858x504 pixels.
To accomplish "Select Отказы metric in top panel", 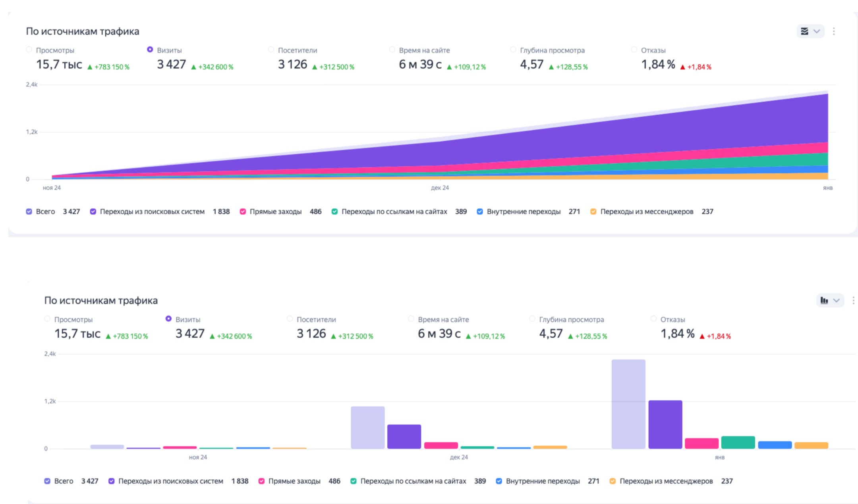I will pyautogui.click(x=634, y=50).
